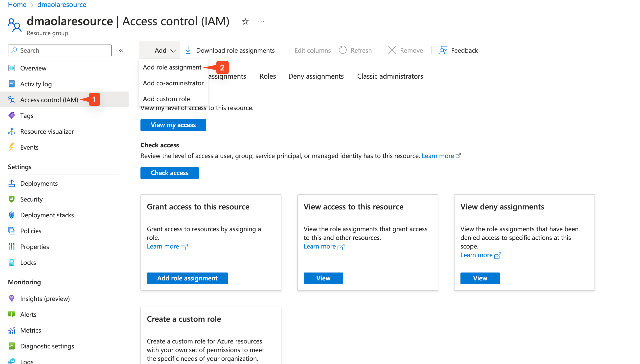This screenshot has height=364, width=640.
Task: Go to Classic administrators tab
Action: 390,76
